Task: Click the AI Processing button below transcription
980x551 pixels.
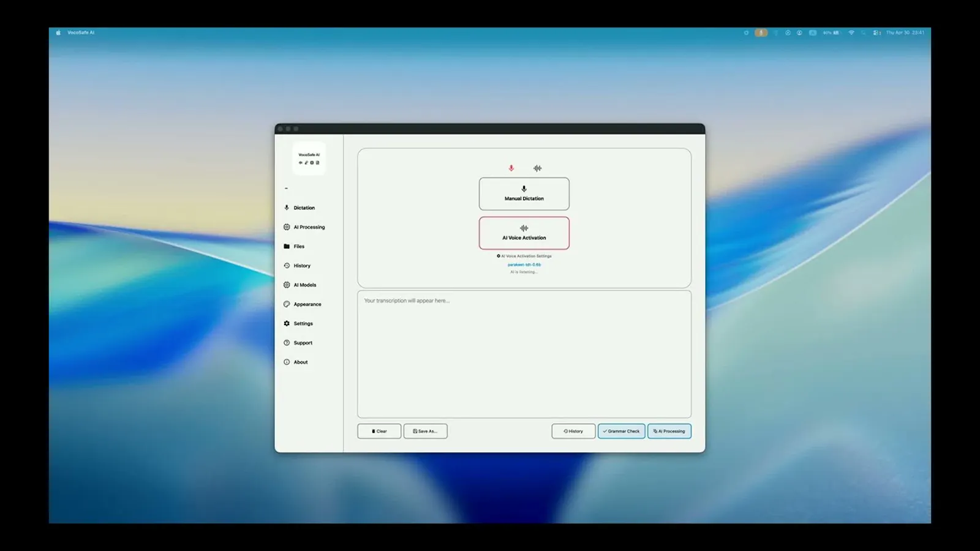Action: click(x=669, y=431)
